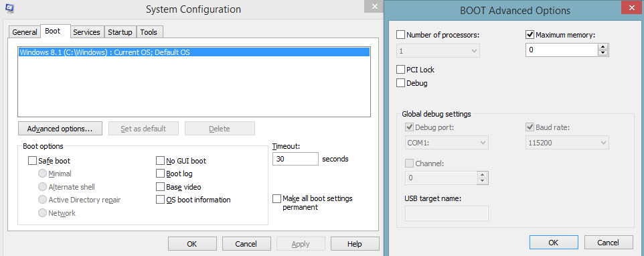Uncheck the Maximum memory checkbox
644x256 pixels.
(x=530, y=35)
